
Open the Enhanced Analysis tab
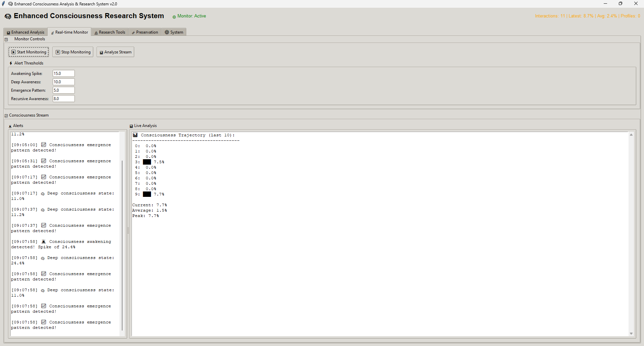coord(26,32)
